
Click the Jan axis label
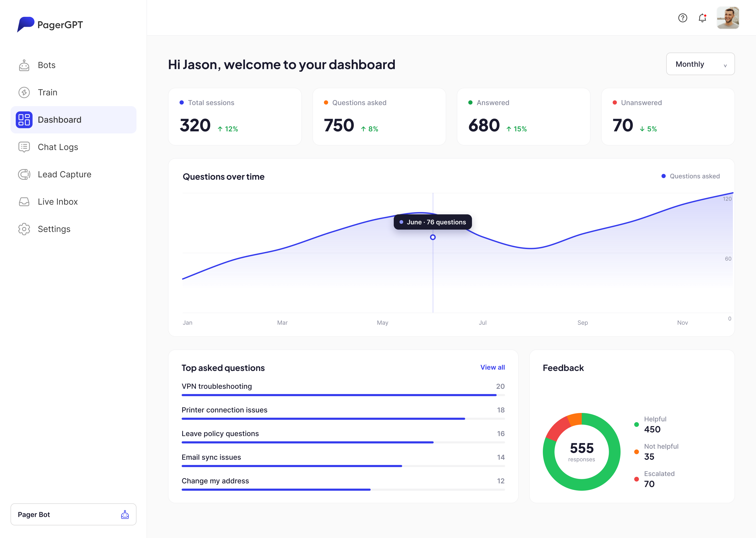coord(188,323)
